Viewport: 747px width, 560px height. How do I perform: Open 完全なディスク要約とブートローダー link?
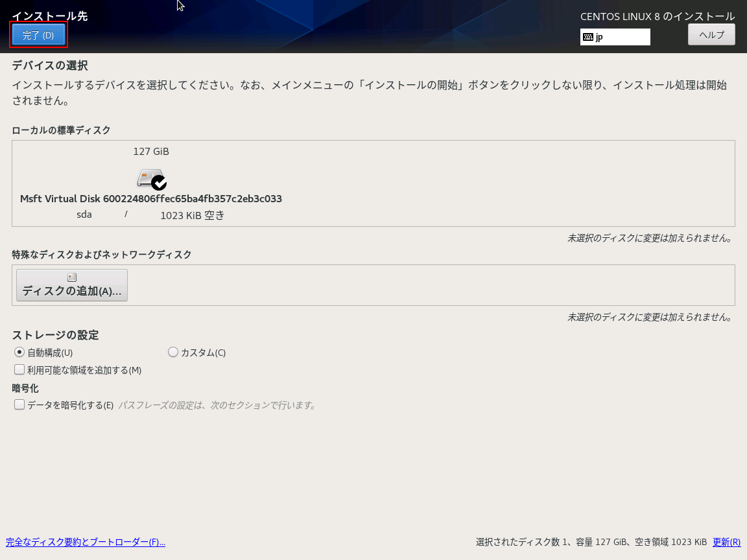pyautogui.click(x=86, y=542)
